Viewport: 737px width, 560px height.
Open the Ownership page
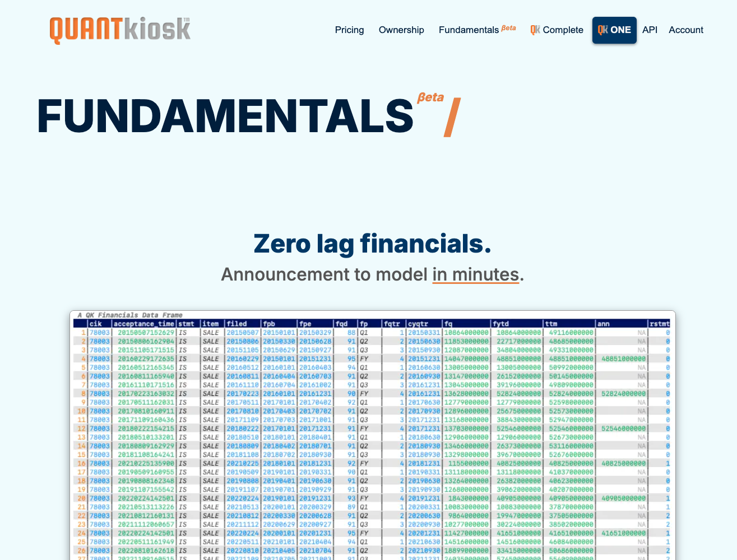[401, 30]
